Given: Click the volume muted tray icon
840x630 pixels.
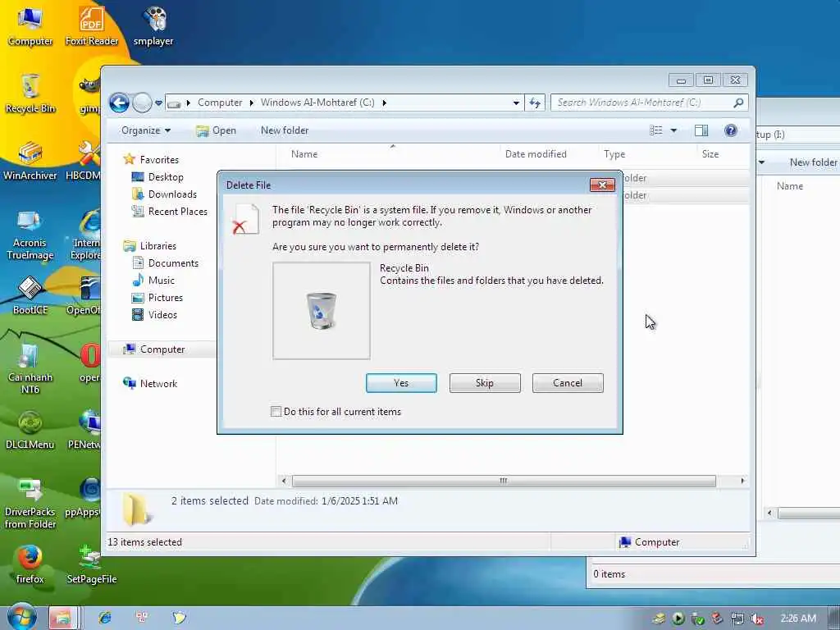Looking at the screenshot, I should point(757,619).
